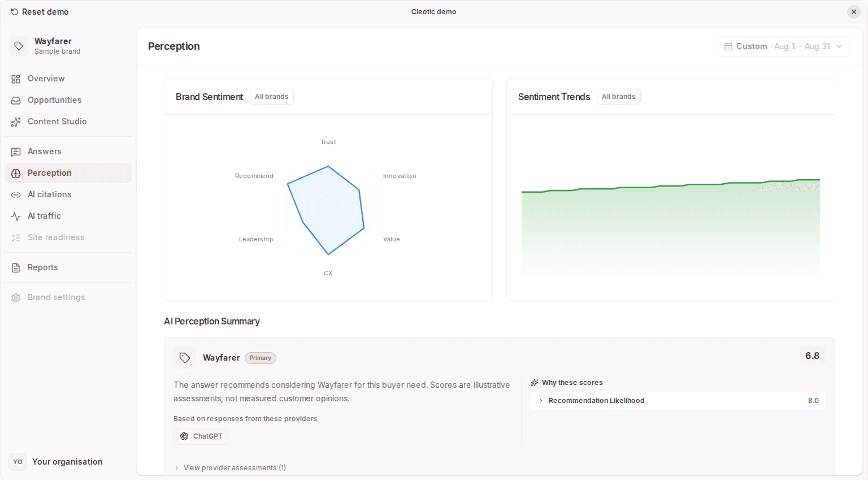Click Based on responses from these providers text
The image size is (868, 481).
tap(245, 419)
